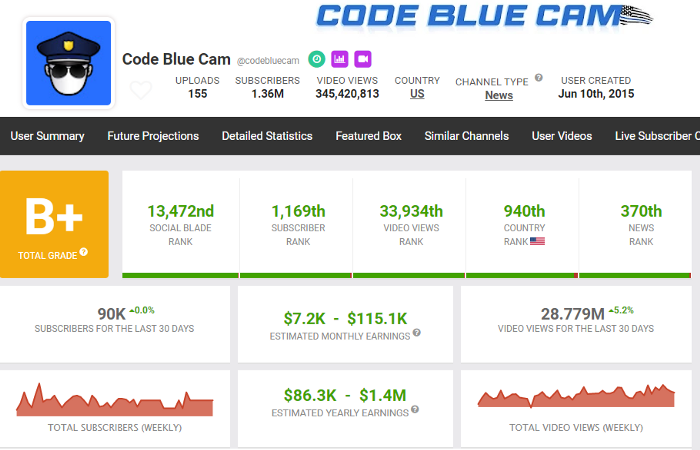Click the News channel type link
Screen dimensions: 700x450
pyautogui.click(x=499, y=95)
